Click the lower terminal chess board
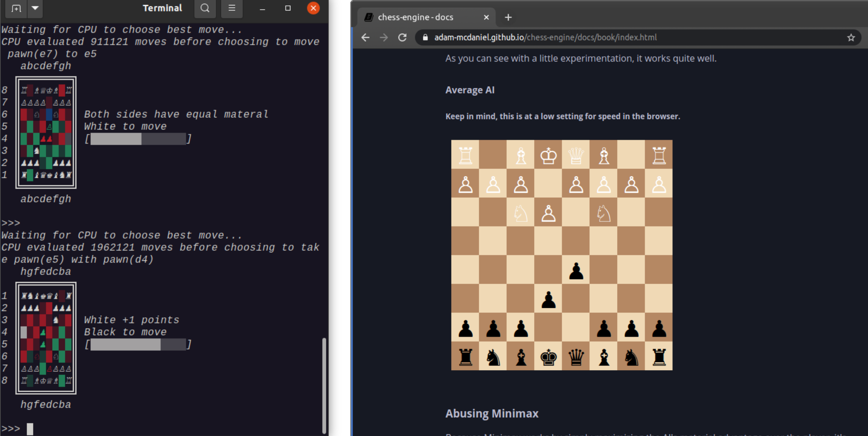This screenshot has width=868, height=436. point(46,338)
